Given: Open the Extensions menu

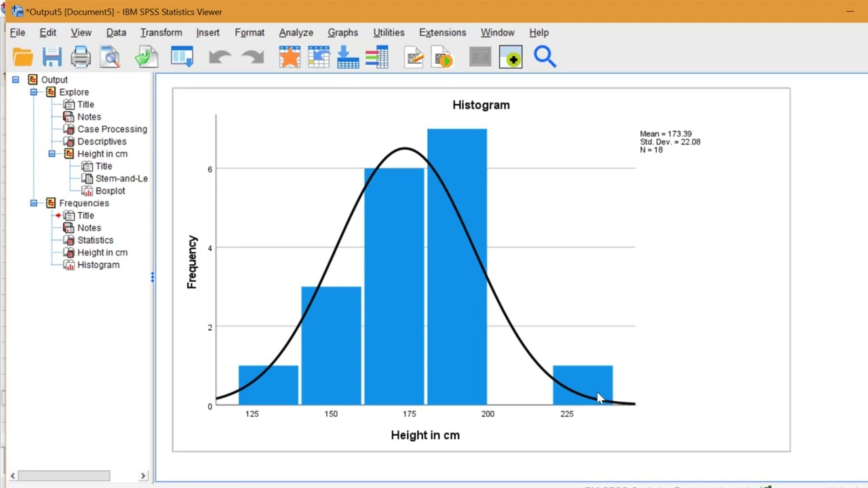Looking at the screenshot, I should click(442, 33).
